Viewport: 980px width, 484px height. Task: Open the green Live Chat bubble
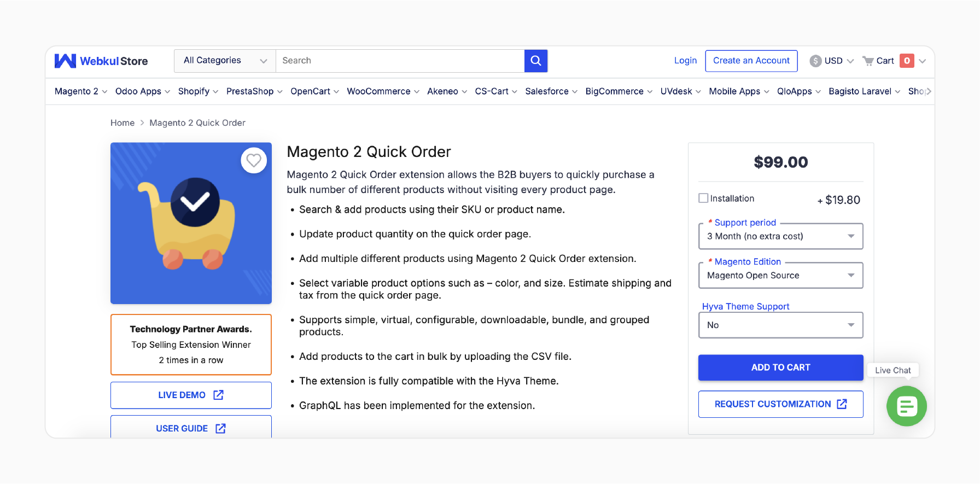pyautogui.click(x=906, y=406)
